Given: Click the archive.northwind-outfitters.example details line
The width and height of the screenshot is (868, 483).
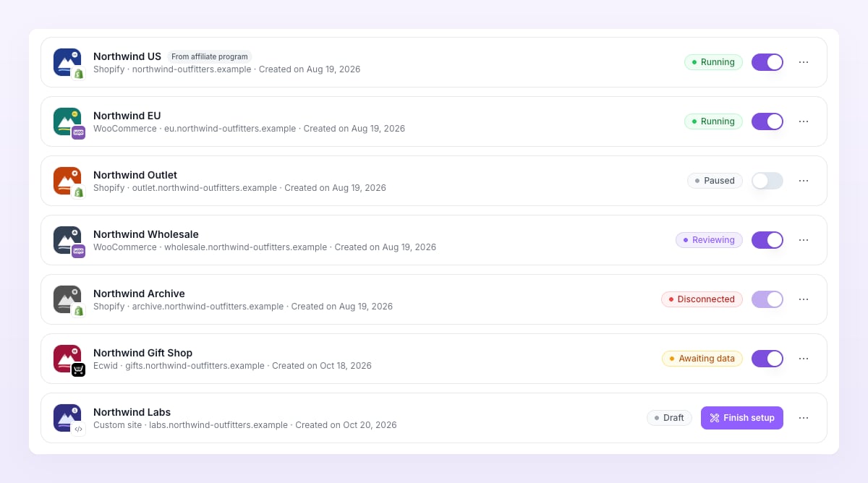Looking at the screenshot, I should [243, 307].
